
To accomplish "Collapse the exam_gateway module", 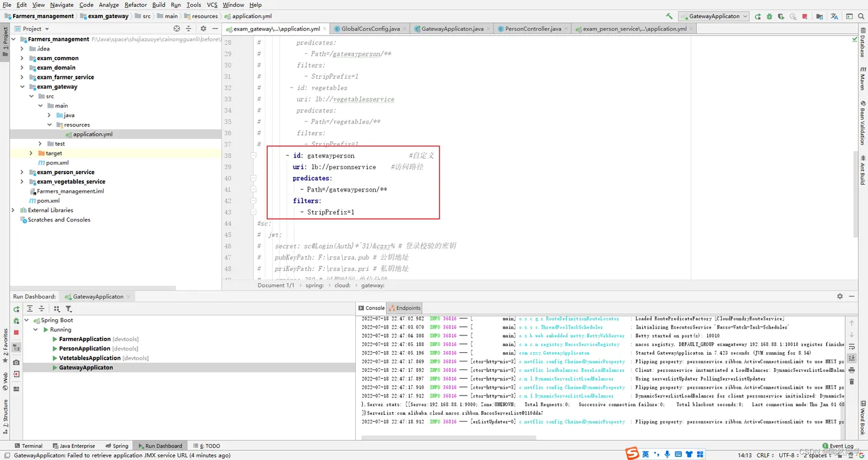I will click(x=22, y=87).
